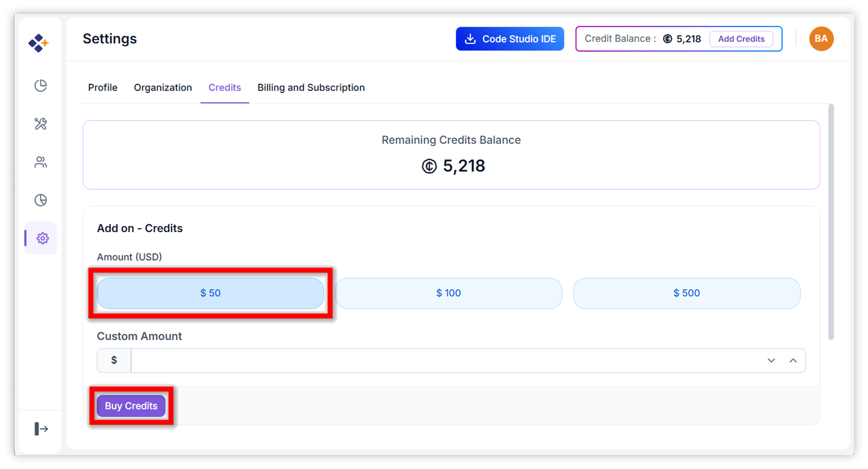
Task: Open the BA user avatar menu
Action: (821, 39)
